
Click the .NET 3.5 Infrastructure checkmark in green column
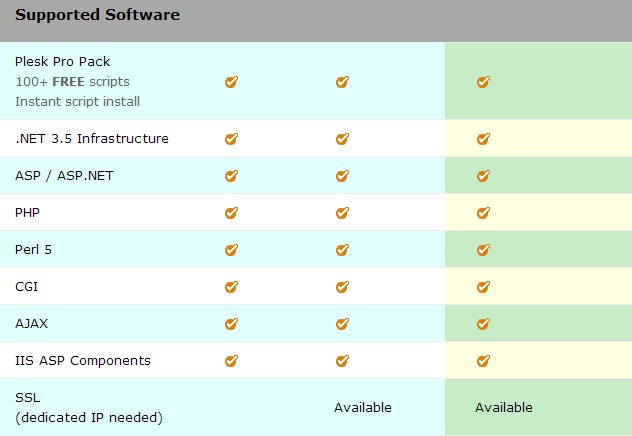coord(483,139)
